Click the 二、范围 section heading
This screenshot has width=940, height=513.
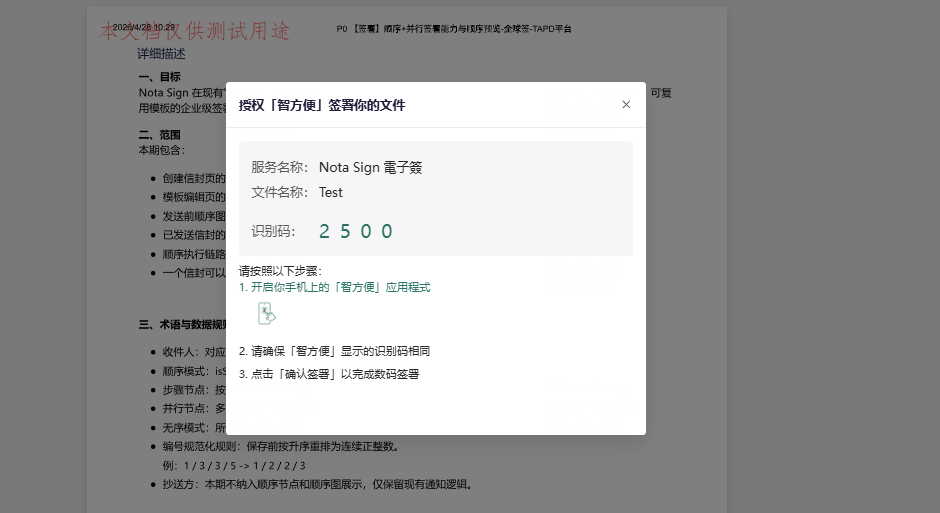(x=159, y=135)
